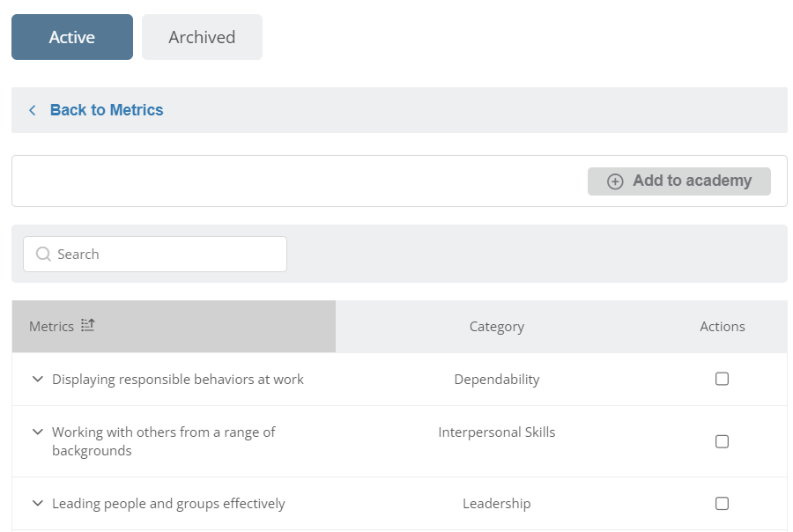Check the Leading people and groups effectively box

click(723, 504)
